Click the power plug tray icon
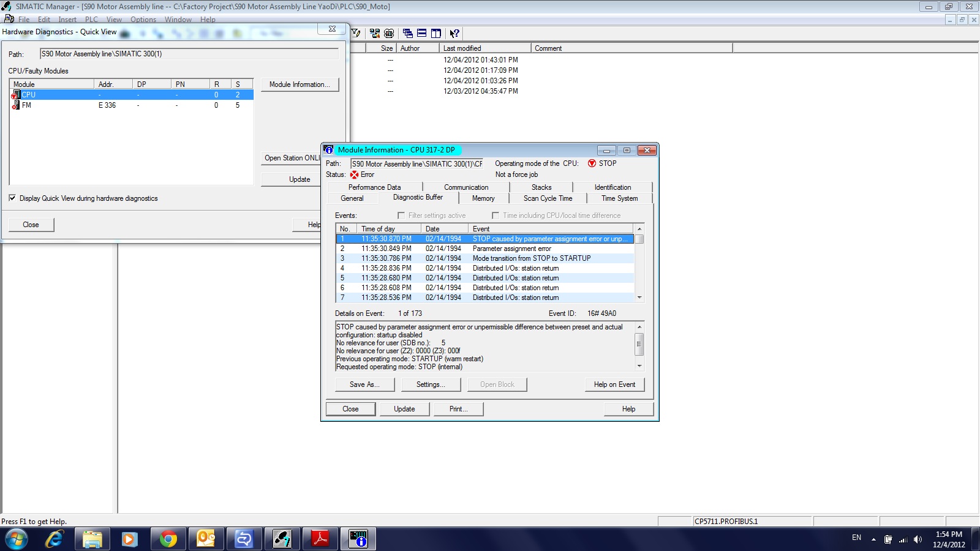This screenshot has width=980, height=551. [x=888, y=539]
